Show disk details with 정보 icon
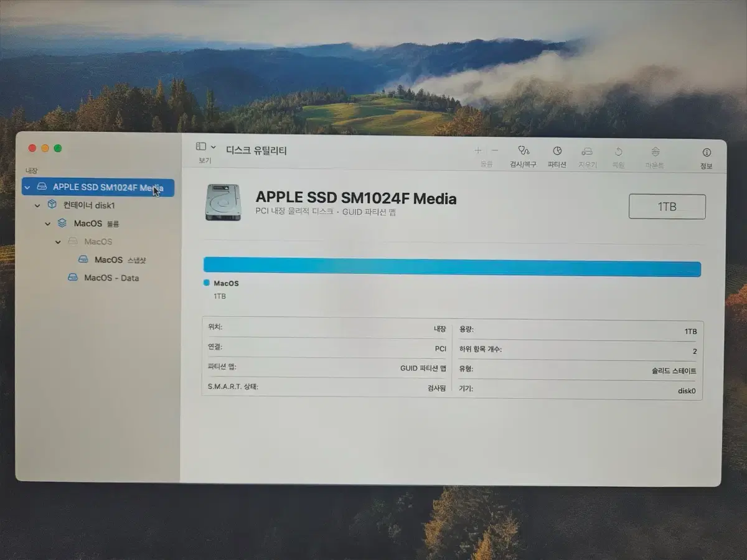This screenshot has height=560, width=747. (707, 152)
